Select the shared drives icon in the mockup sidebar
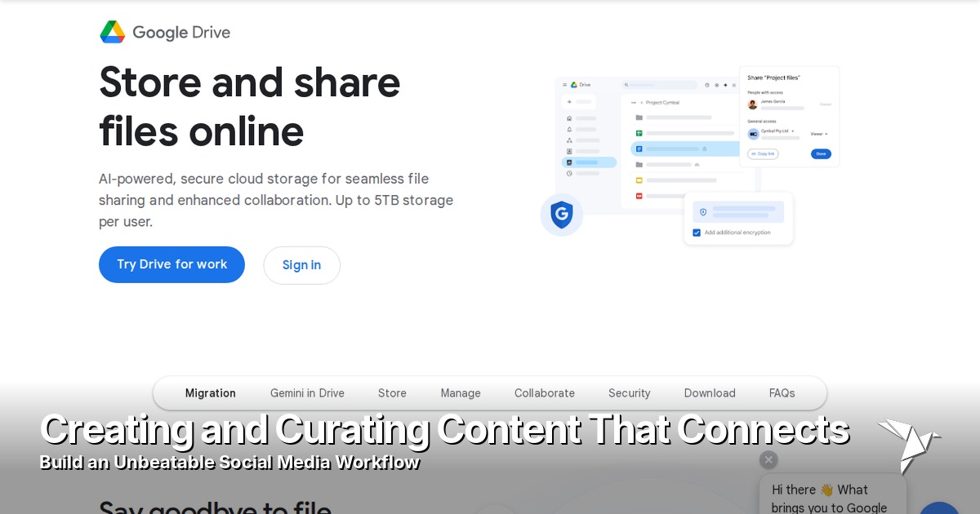980x514 pixels. (x=569, y=140)
